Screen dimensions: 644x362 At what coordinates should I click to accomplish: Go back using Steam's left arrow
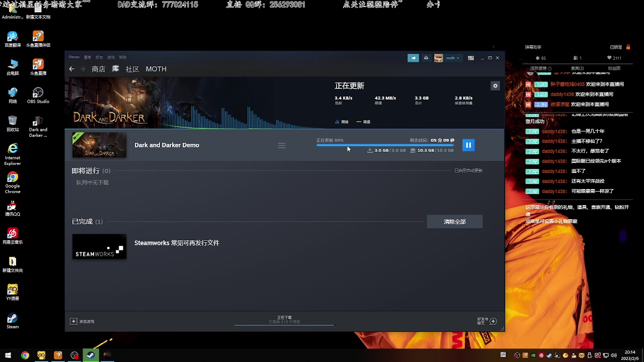pyautogui.click(x=71, y=69)
